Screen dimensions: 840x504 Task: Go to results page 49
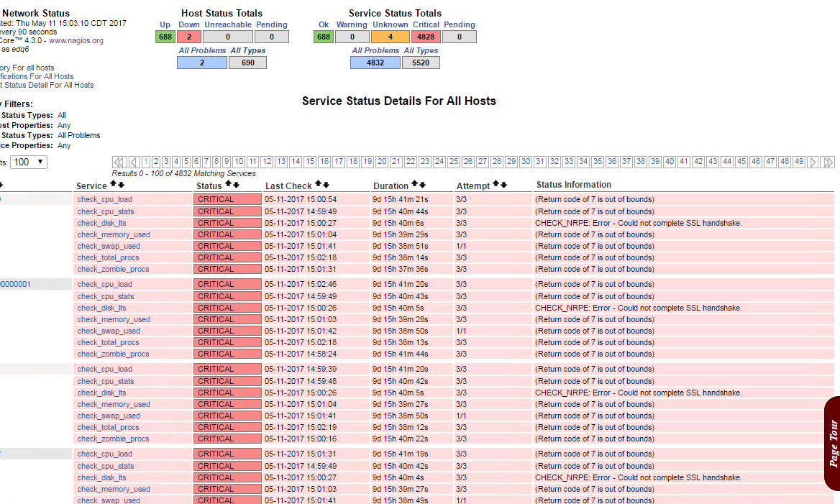click(x=799, y=161)
